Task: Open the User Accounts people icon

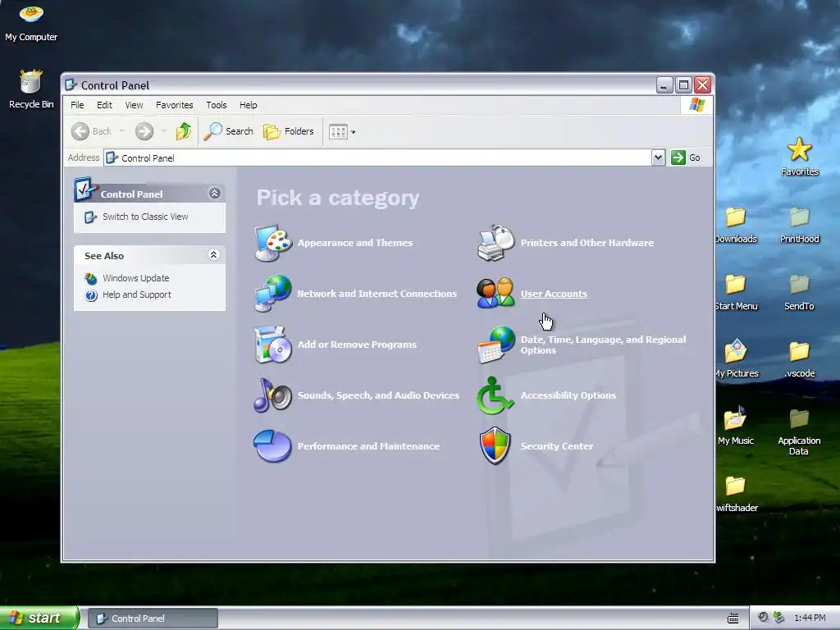Action: tap(495, 294)
